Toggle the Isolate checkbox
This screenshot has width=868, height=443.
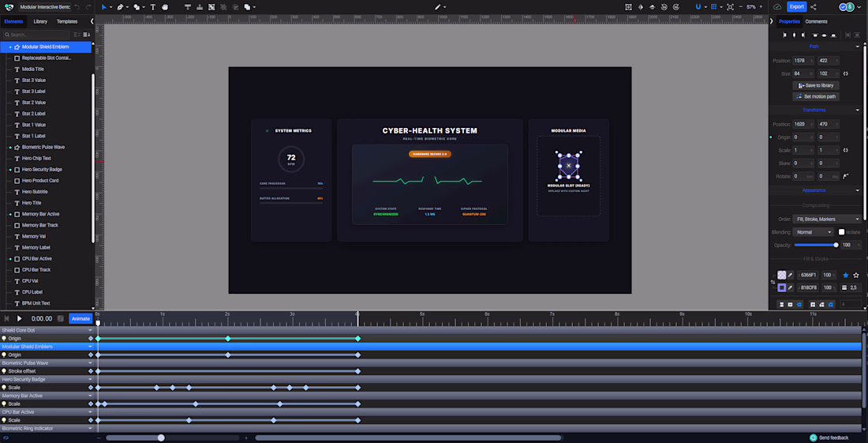tap(841, 232)
